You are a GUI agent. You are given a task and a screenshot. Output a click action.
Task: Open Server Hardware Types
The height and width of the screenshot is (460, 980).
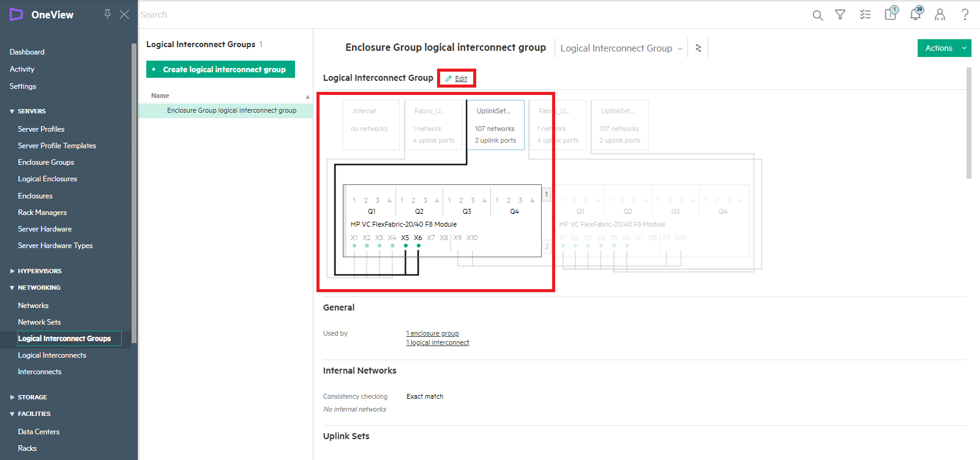click(x=55, y=246)
